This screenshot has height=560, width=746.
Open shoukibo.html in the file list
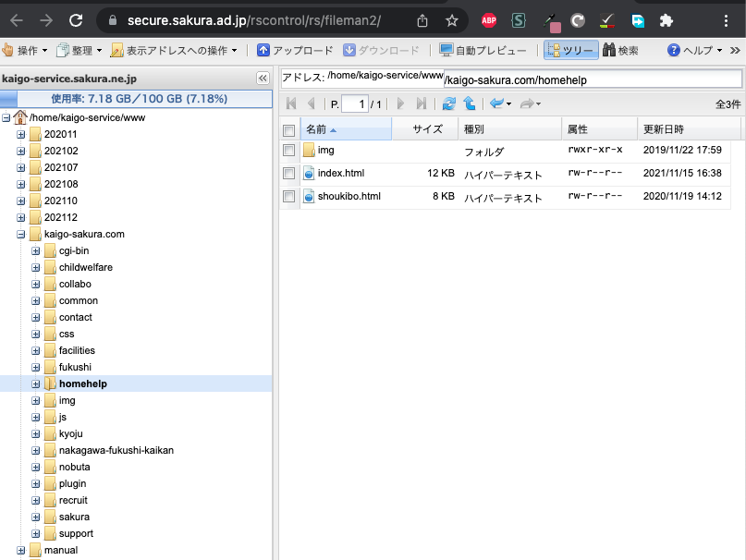click(349, 196)
